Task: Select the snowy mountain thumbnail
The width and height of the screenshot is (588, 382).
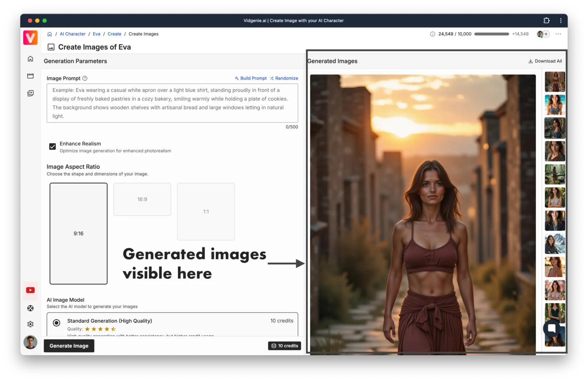Action: (555, 244)
